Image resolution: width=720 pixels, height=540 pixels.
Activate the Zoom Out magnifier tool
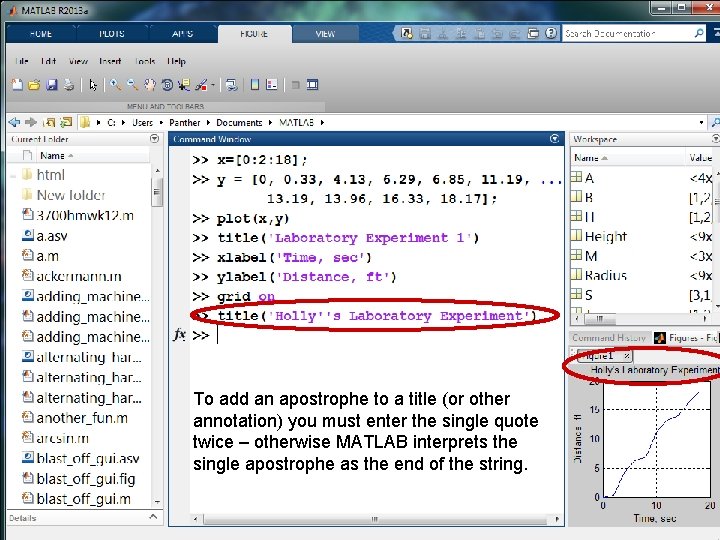click(x=132, y=85)
